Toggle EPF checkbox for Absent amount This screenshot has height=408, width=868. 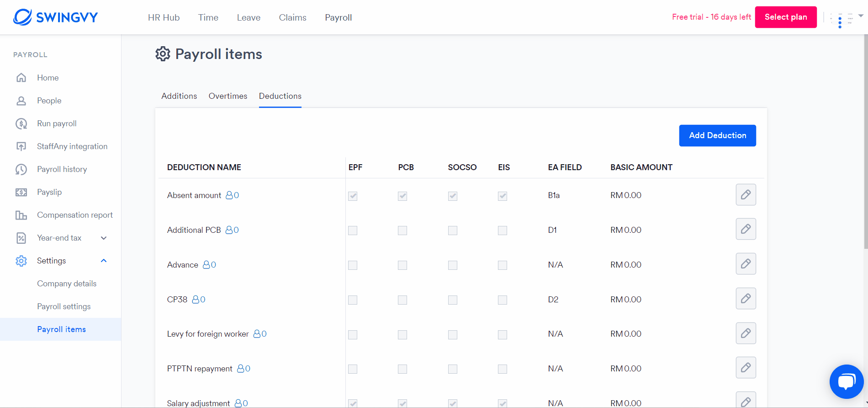tap(353, 196)
